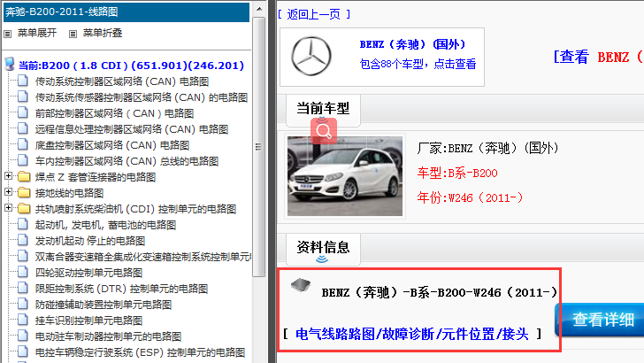The width and height of the screenshot is (644, 363).
Task: Click the Mercedes-Benz star logo
Action: click(x=310, y=57)
